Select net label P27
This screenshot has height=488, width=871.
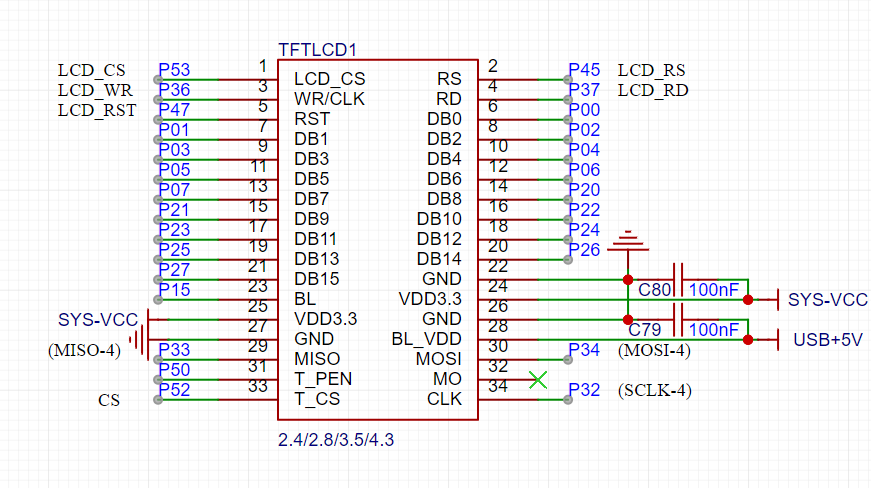coord(174,270)
